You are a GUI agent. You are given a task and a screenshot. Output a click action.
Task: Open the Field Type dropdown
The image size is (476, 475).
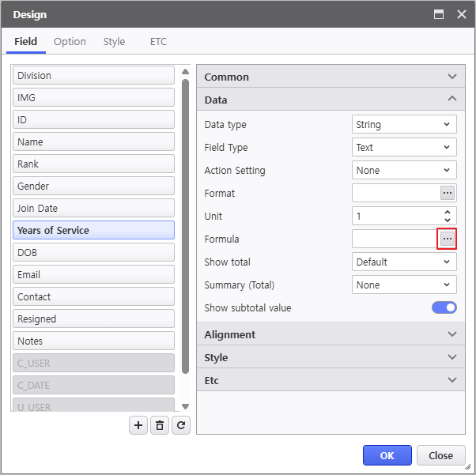(x=404, y=147)
